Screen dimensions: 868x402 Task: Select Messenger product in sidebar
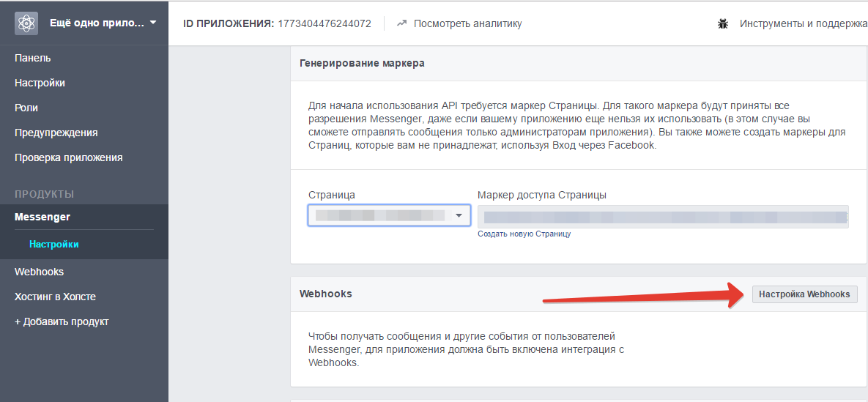(x=42, y=217)
